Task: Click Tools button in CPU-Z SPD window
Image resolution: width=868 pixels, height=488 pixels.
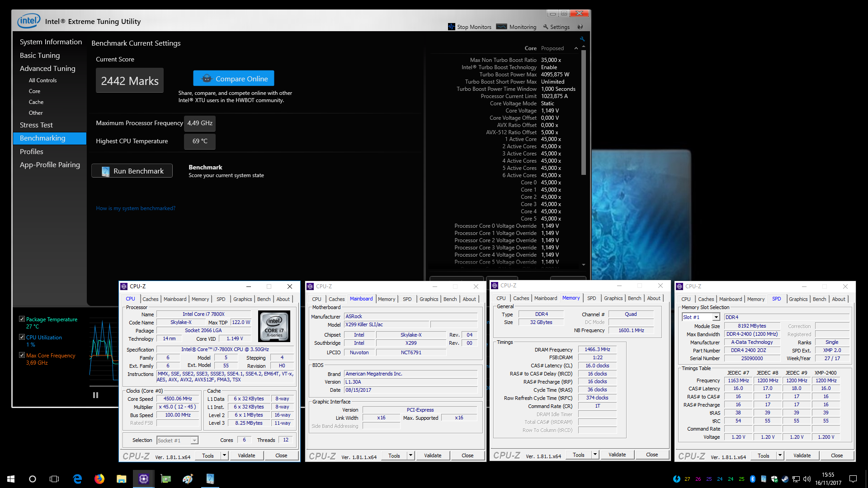Action: 763,455
